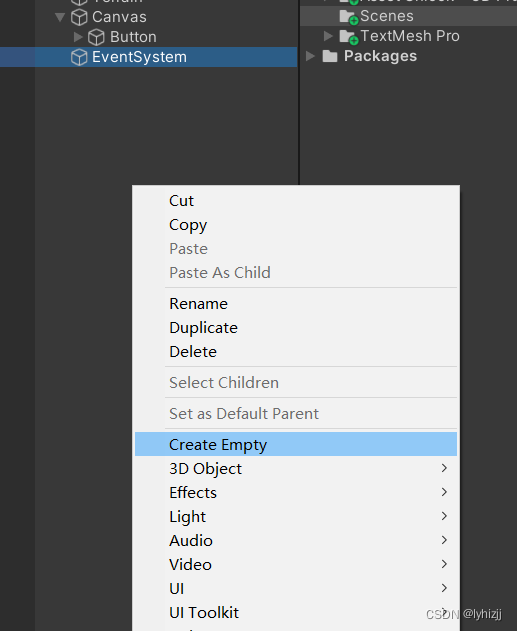The height and width of the screenshot is (631, 517).
Task: Expand the Packages folder arrow
Action: pos(310,56)
